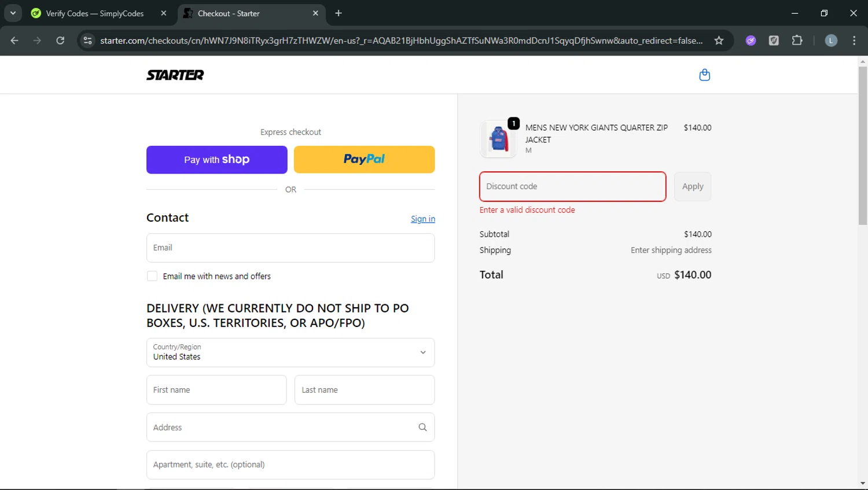Expand the Country/Region dropdown
This screenshot has height=490, width=868.
[x=290, y=352]
